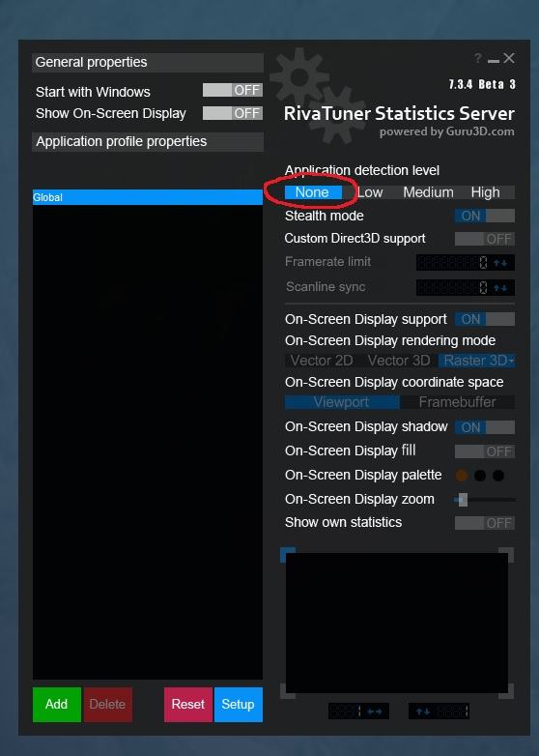Image resolution: width=539 pixels, height=756 pixels.
Task: Click Scanline sync value field
Action: click(452, 288)
